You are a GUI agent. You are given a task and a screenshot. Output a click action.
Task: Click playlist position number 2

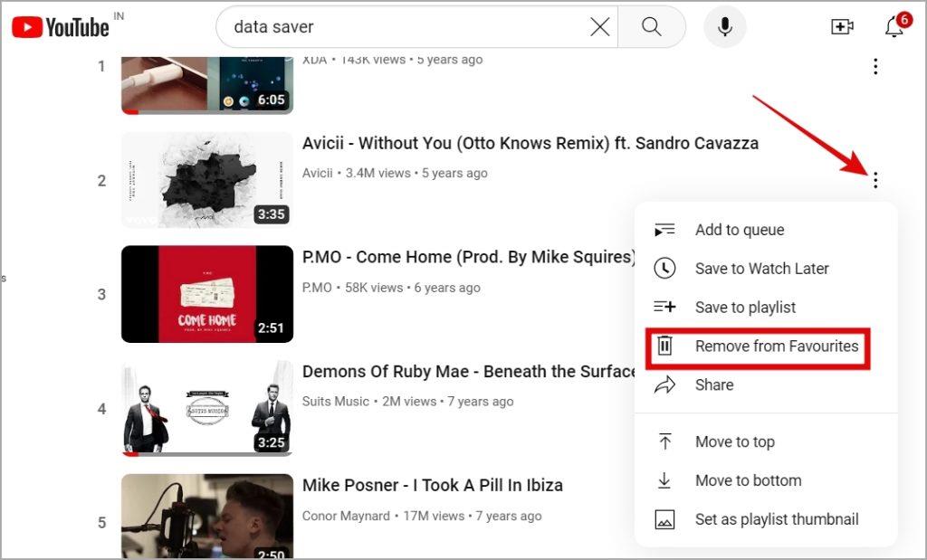pos(101,181)
